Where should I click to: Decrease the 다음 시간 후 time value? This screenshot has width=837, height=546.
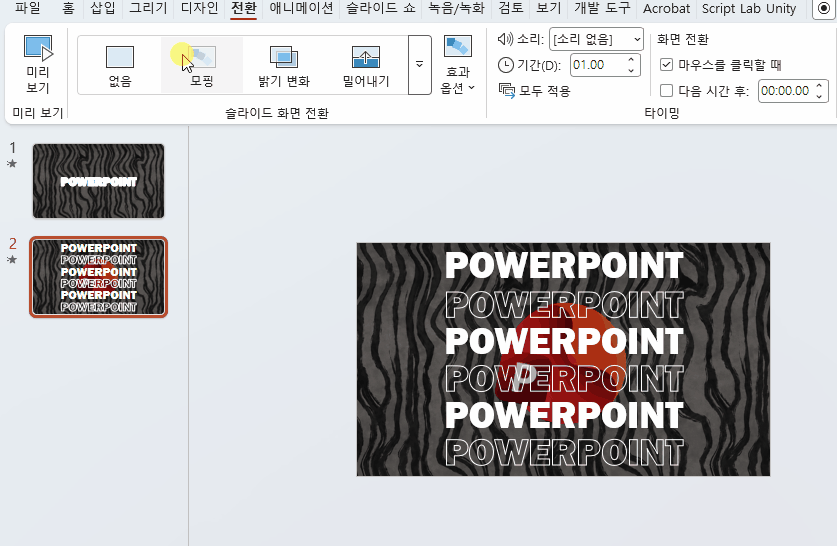(x=819, y=97)
